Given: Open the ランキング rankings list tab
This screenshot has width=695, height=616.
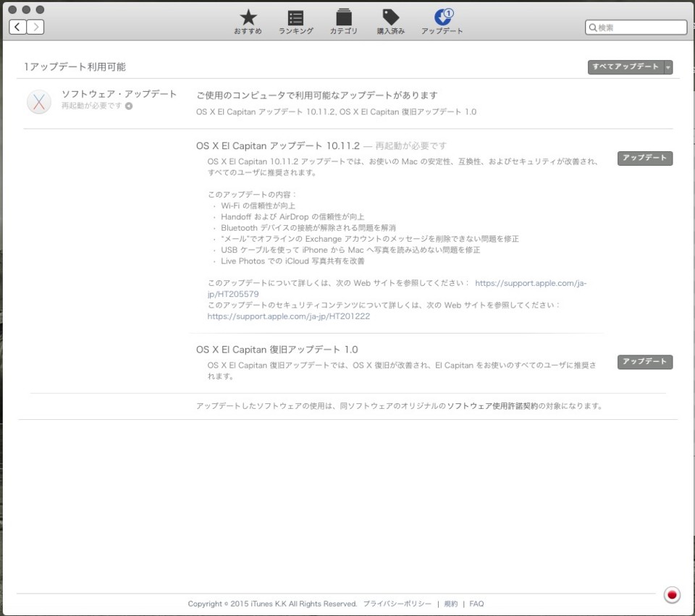Looking at the screenshot, I should [x=295, y=22].
